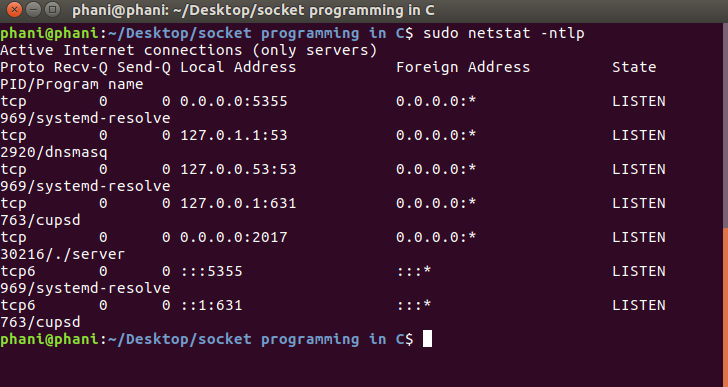Image resolution: width=728 pixels, height=387 pixels.
Task: Click local address 0.0.0.0:2017
Action: (234, 237)
